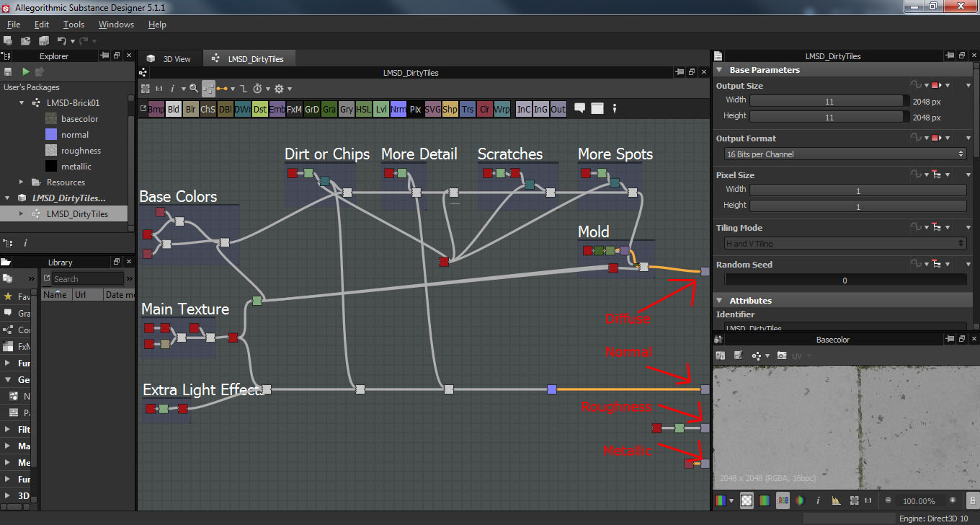This screenshot has height=525, width=980.
Task: Add a Blend (Bld) node
Action: tap(174, 109)
